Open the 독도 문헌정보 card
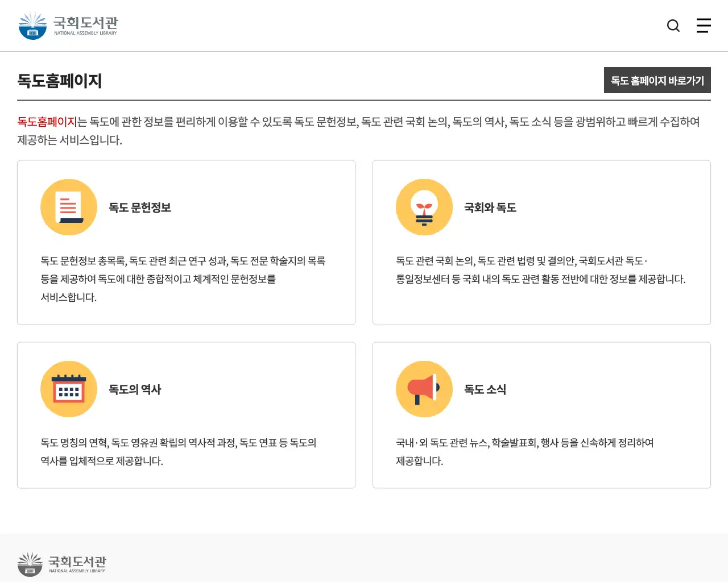Image resolution: width=728 pixels, height=582 pixels. point(187,242)
